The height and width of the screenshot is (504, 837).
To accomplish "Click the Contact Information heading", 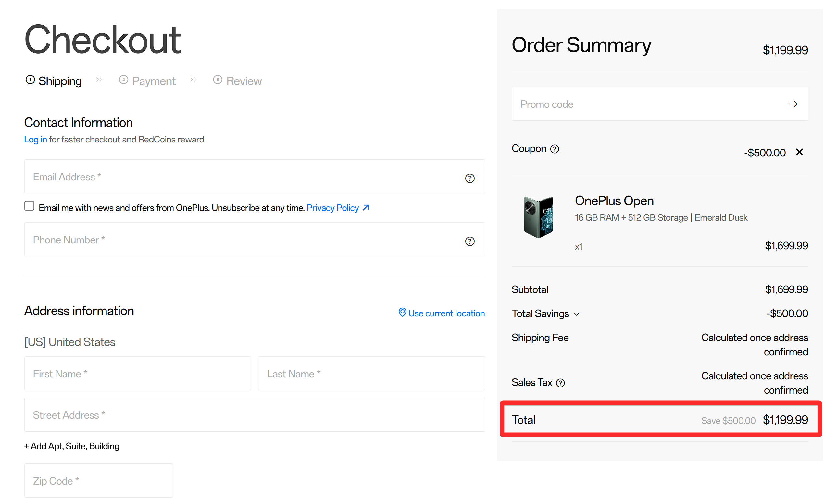I will pos(79,123).
